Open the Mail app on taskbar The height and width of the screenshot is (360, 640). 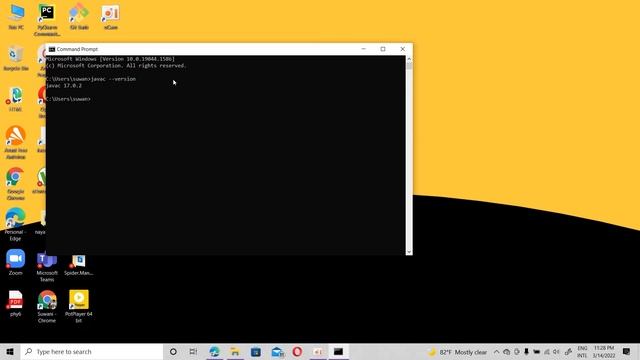point(277,351)
